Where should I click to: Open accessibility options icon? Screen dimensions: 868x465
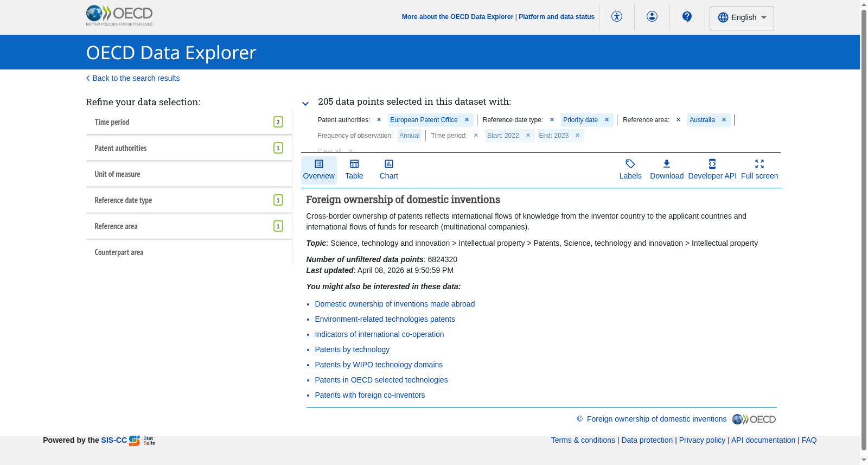tap(617, 17)
